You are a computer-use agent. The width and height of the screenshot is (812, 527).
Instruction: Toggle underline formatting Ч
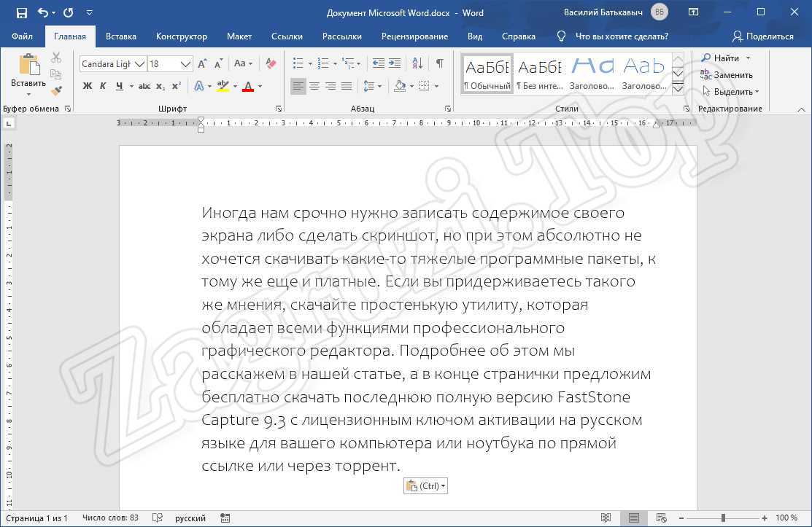(x=120, y=86)
